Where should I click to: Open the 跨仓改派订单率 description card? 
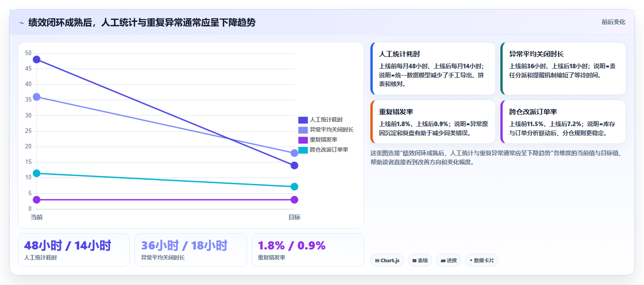pyautogui.click(x=563, y=122)
